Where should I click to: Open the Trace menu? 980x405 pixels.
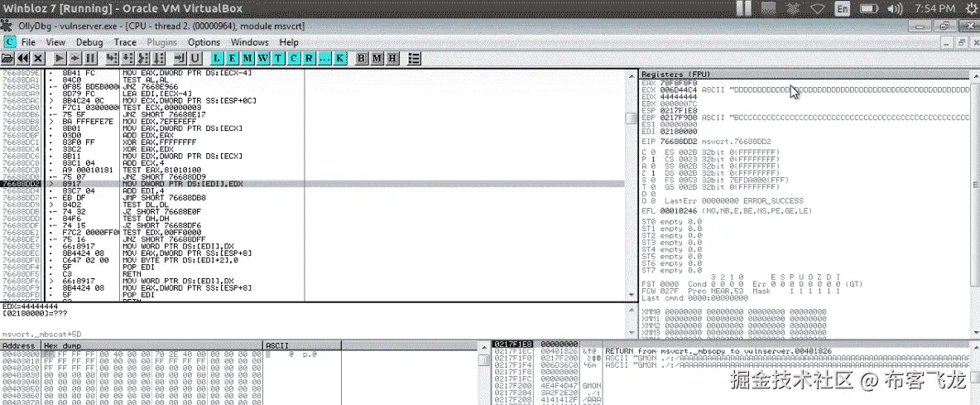click(x=125, y=42)
